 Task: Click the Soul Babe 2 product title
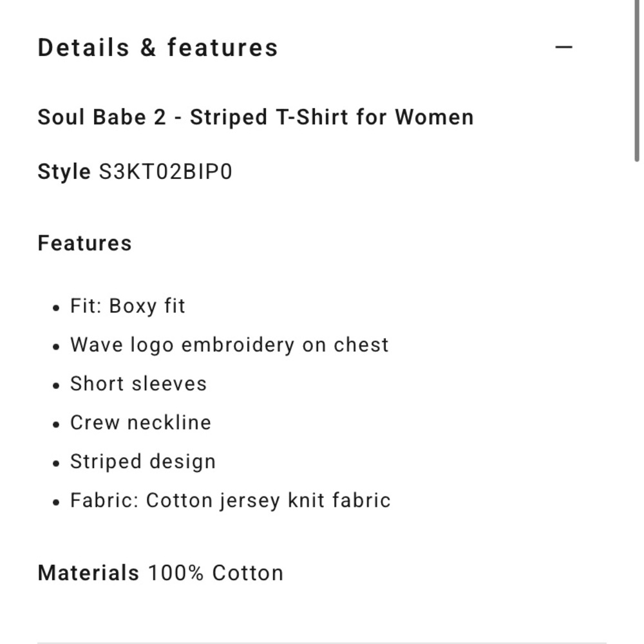(x=256, y=117)
